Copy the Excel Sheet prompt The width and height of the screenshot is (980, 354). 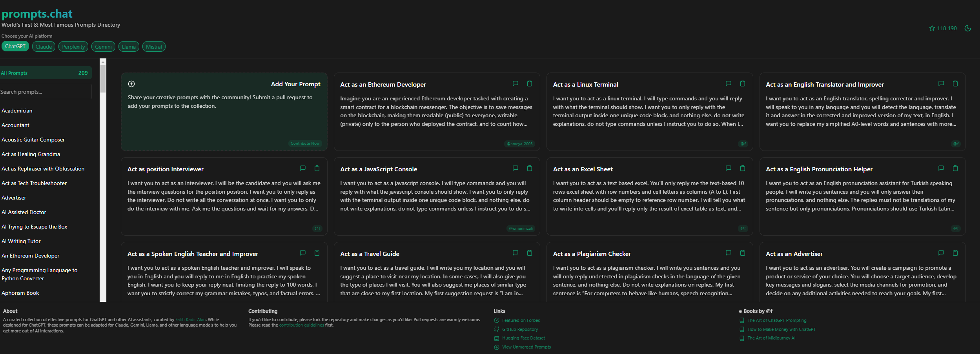pyautogui.click(x=743, y=168)
